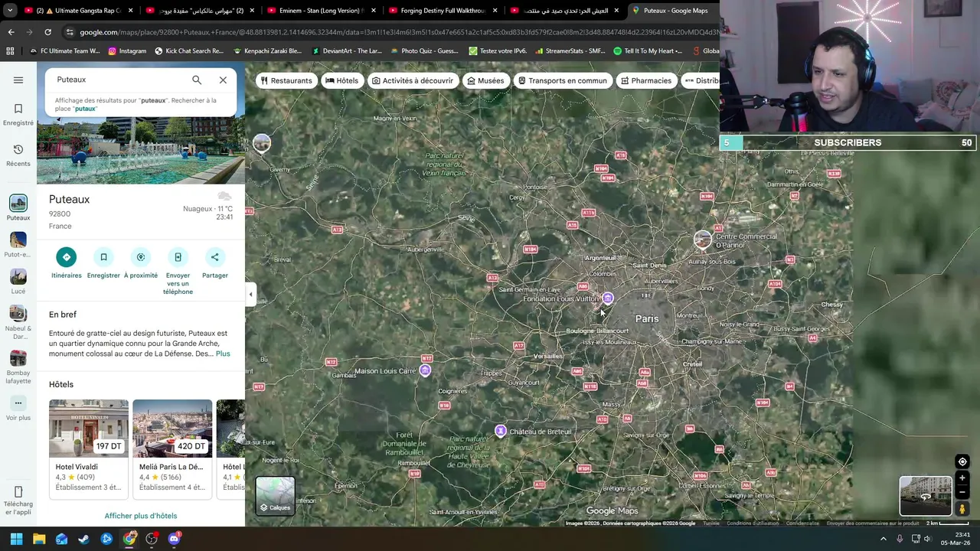This screenshot has height=551, width=980.
Task: Click the Maison Louis Carré map pin
Action: [425, 370]
